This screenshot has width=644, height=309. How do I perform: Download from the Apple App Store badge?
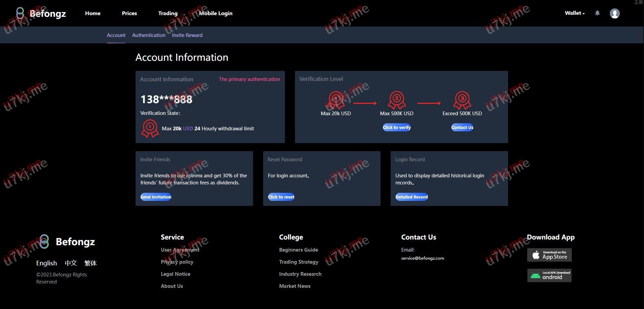(549, 255)
